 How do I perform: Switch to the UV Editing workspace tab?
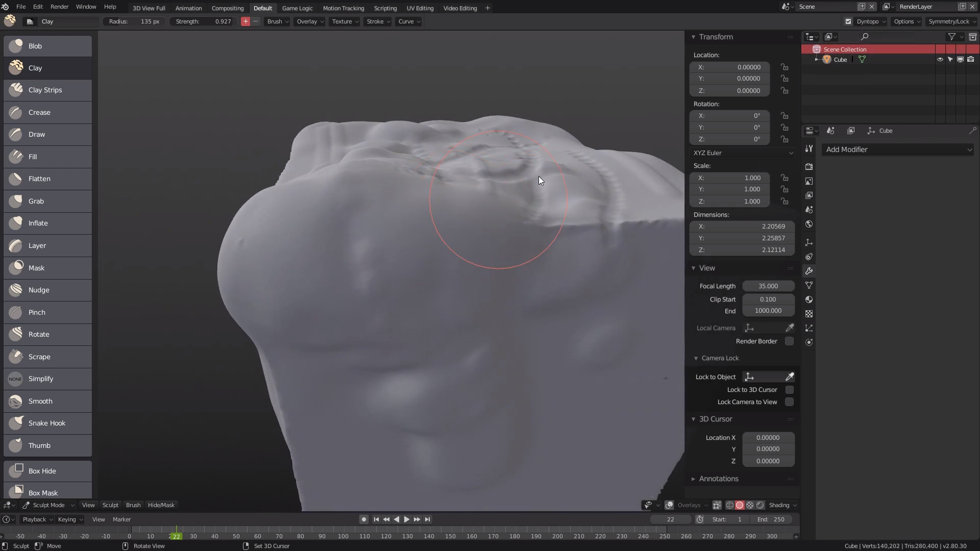click(x=420, y=8)
